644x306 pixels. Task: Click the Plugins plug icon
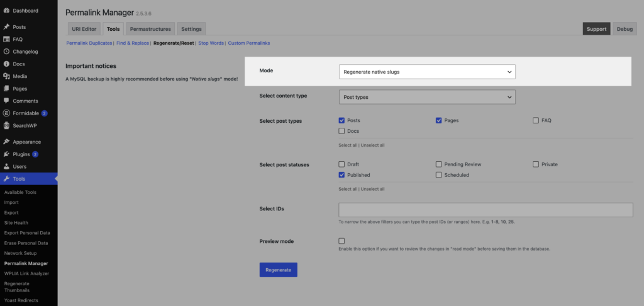click(x=6, y=154)
